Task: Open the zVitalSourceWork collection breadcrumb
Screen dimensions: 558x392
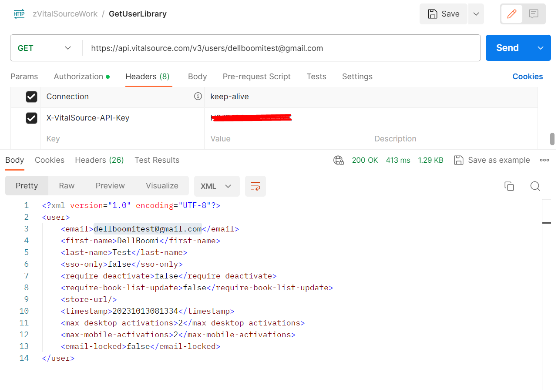Action: coord(65,14)
